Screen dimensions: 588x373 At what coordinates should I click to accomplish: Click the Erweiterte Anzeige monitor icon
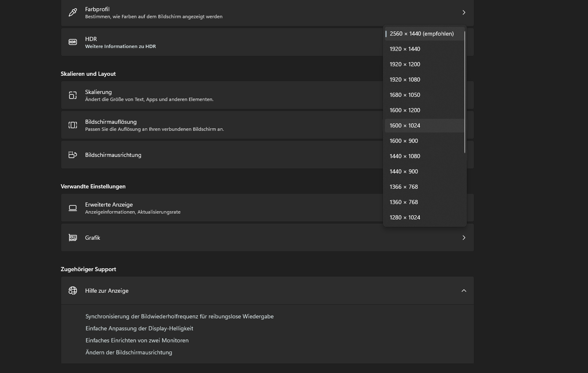73,208
